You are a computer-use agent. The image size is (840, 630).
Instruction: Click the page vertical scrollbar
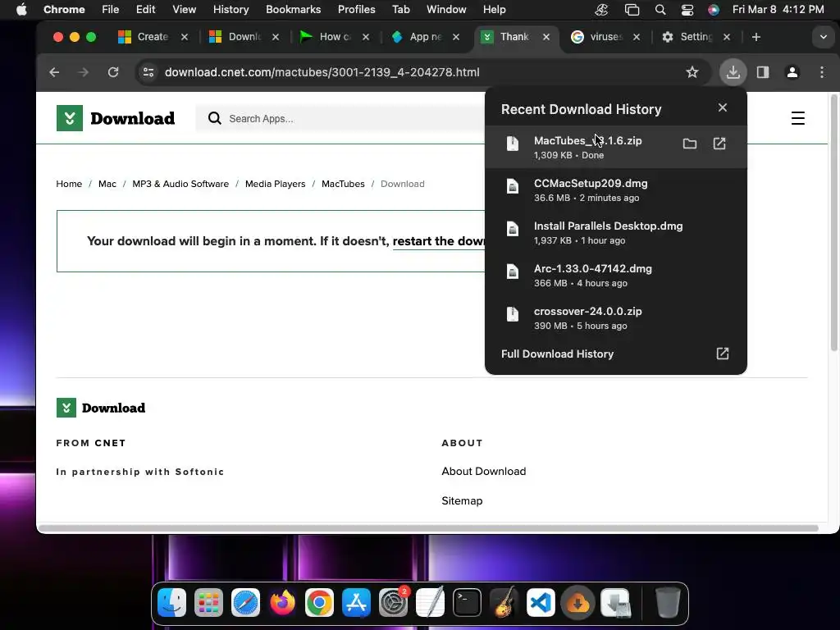tap(833, 225)
